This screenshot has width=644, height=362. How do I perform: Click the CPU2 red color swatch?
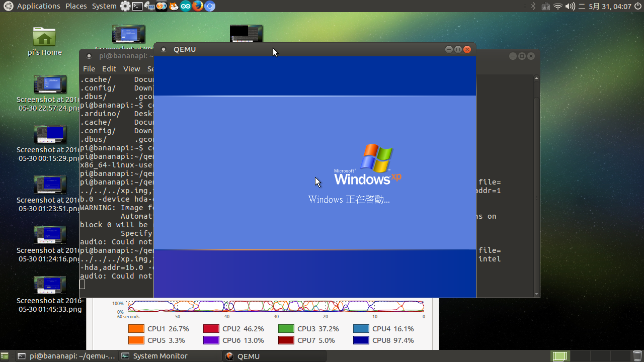pyautogui.click(x=211, y=329)
